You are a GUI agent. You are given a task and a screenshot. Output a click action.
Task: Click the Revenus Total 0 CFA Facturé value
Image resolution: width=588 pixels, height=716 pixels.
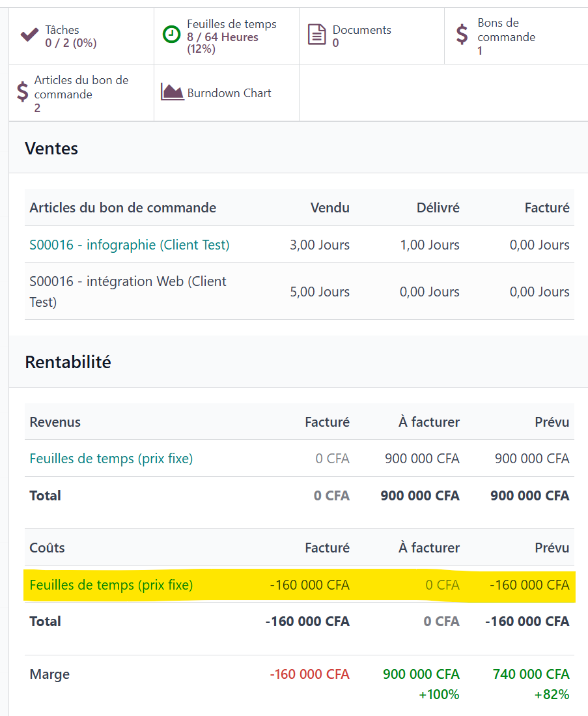[331, 495]
